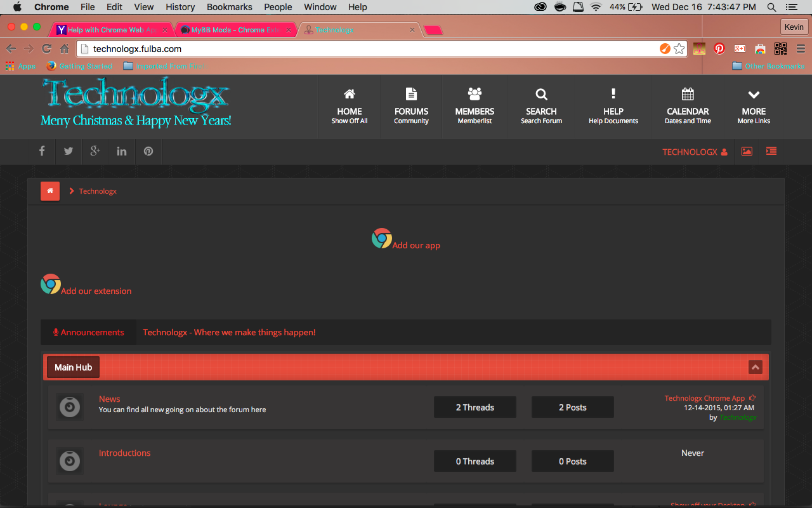Click the red indented-list icon beside the image icon
Screen dimensions: 812x508
[771, 152]
